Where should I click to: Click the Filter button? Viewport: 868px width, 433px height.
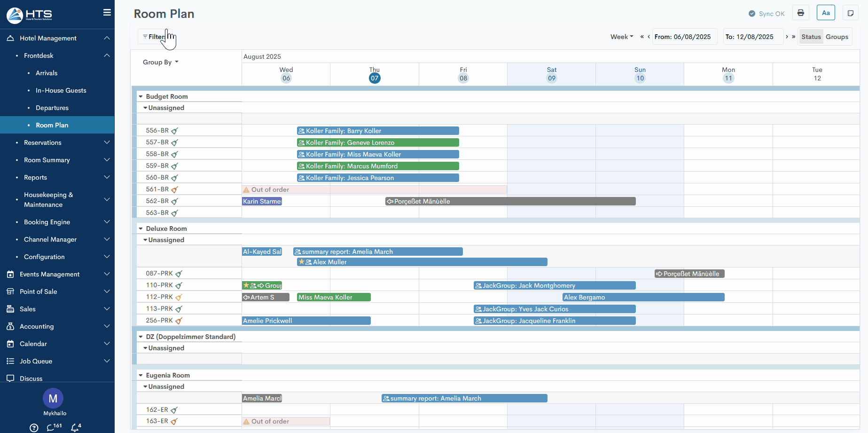155,37
